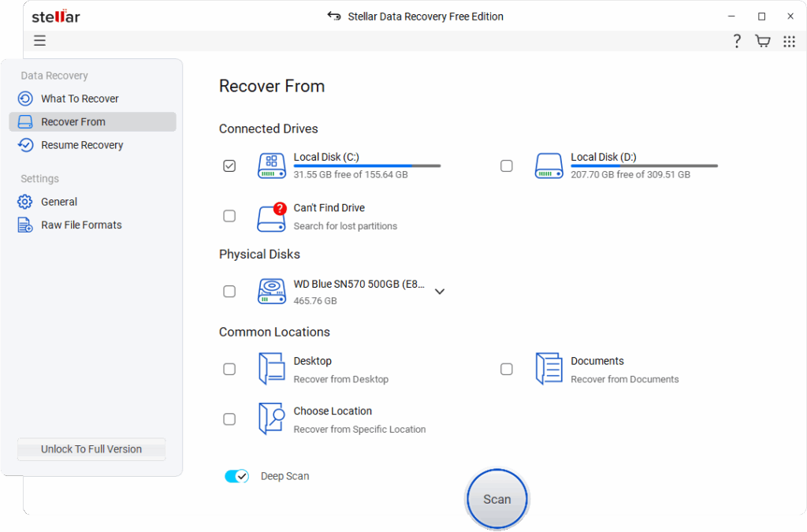Click 'Recover from Documents' text
Screen dimensions: 807x532
[x=624, y=379]
